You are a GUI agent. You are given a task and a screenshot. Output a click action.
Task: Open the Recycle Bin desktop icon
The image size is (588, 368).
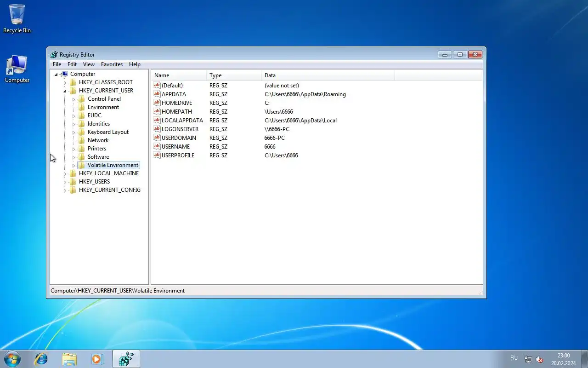coord(17,18)
